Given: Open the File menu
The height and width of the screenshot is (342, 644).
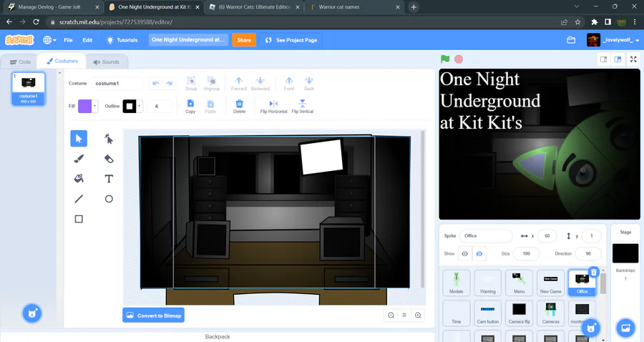Looking at the screenshot, I should tap(68, 40).
